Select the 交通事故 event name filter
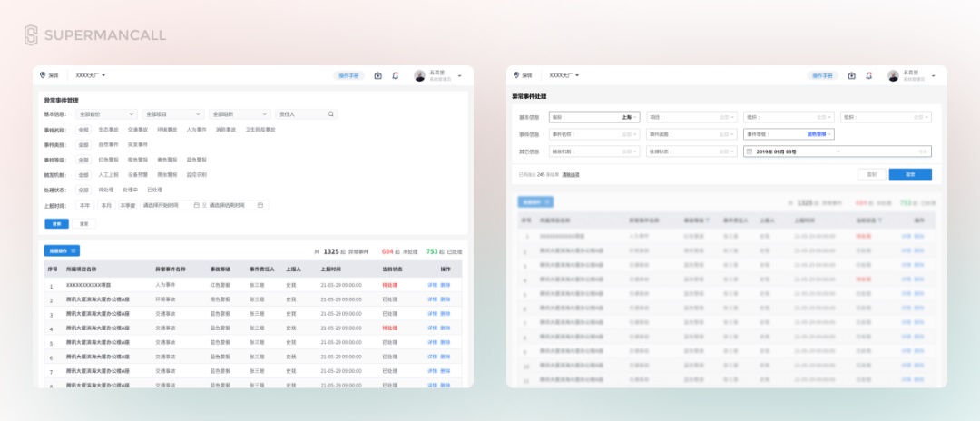This screenshot has height=421, width=980. click(138, 130)
